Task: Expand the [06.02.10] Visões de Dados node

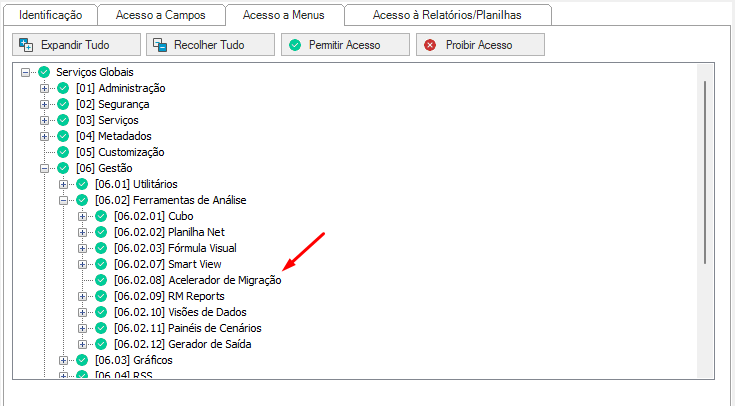Action: point(82,312)
